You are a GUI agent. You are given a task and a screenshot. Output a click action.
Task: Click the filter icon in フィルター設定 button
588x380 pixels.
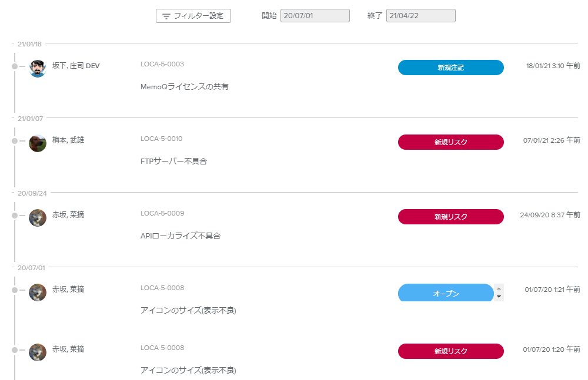click(x=166, y=16)
